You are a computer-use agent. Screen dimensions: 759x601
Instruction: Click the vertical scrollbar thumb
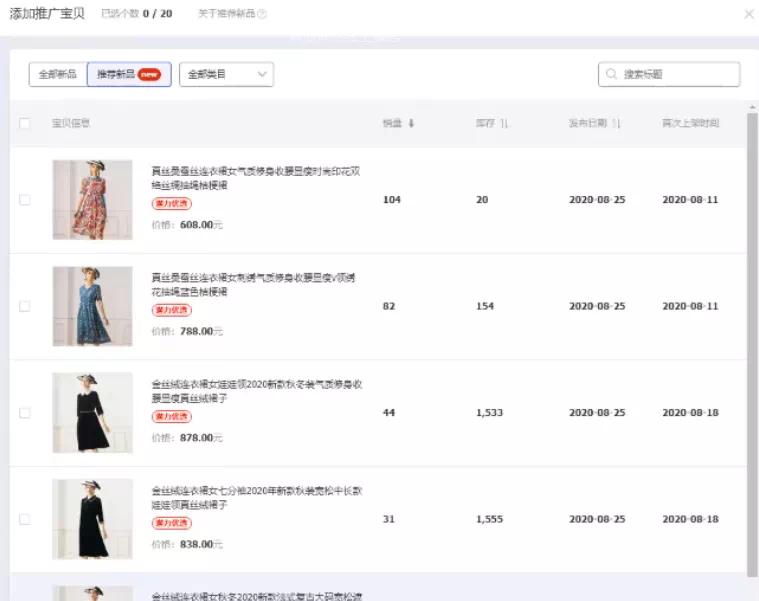752,345
